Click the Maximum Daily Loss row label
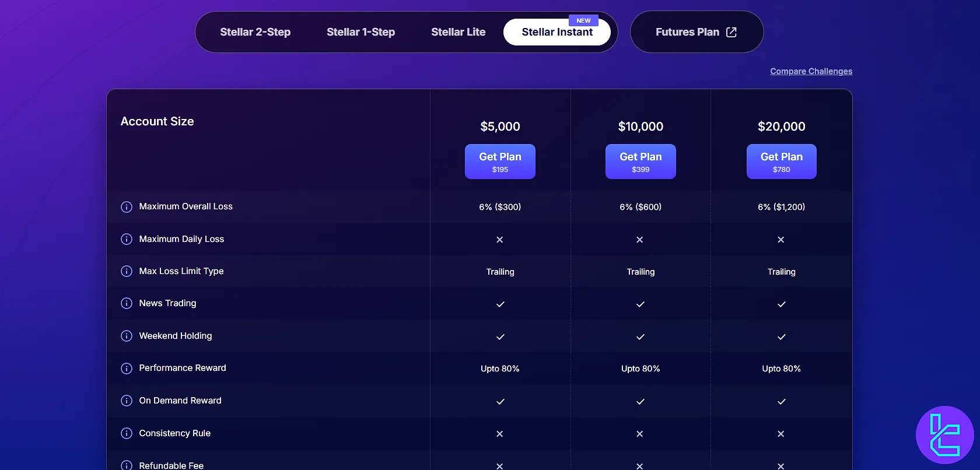The width and height of the screenshot is (980, 470). click(181, 239)
